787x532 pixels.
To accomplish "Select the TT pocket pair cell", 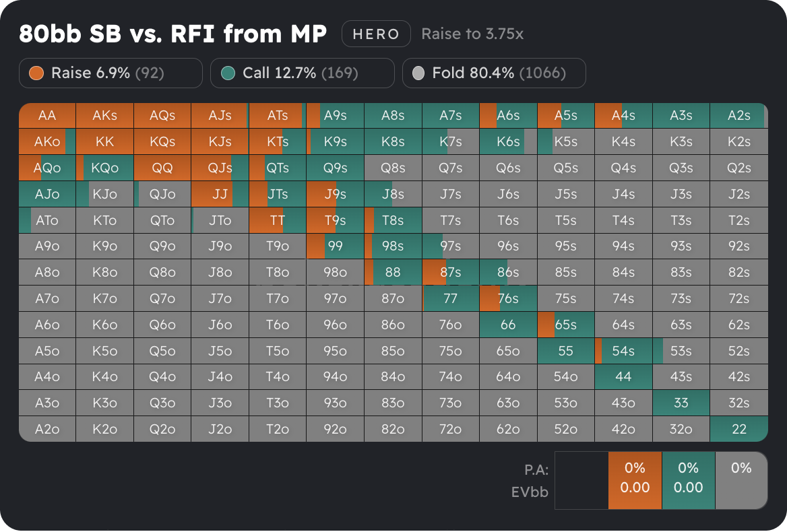I will click(x=277, y=220).
